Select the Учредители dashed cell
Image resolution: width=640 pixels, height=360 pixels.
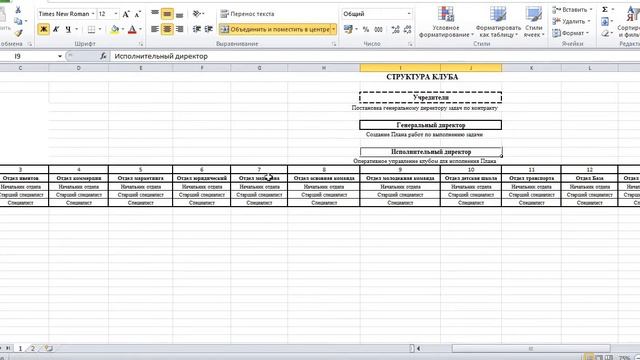pos(431,98)
